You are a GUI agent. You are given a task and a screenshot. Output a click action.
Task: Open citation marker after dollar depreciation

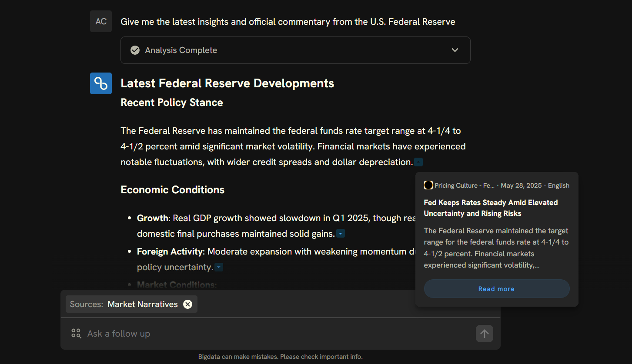point(418,162)
